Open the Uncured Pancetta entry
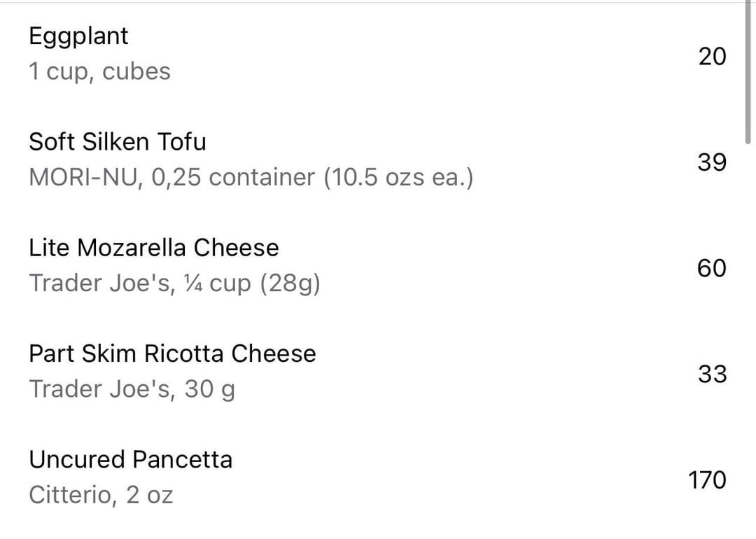The height and width of the screenshot is (539, 756). [x=130, y=460]
